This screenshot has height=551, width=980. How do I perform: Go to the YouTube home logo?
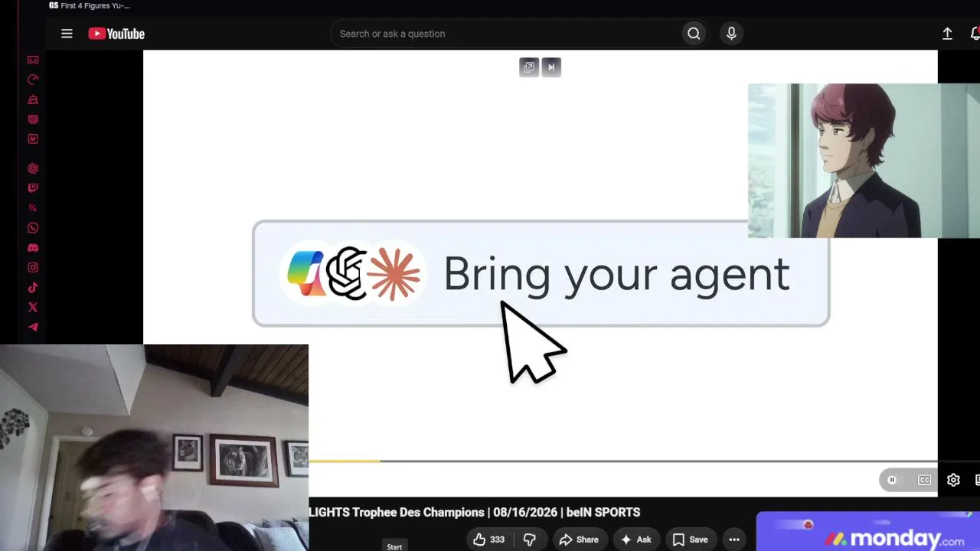[x=116, y=34]
